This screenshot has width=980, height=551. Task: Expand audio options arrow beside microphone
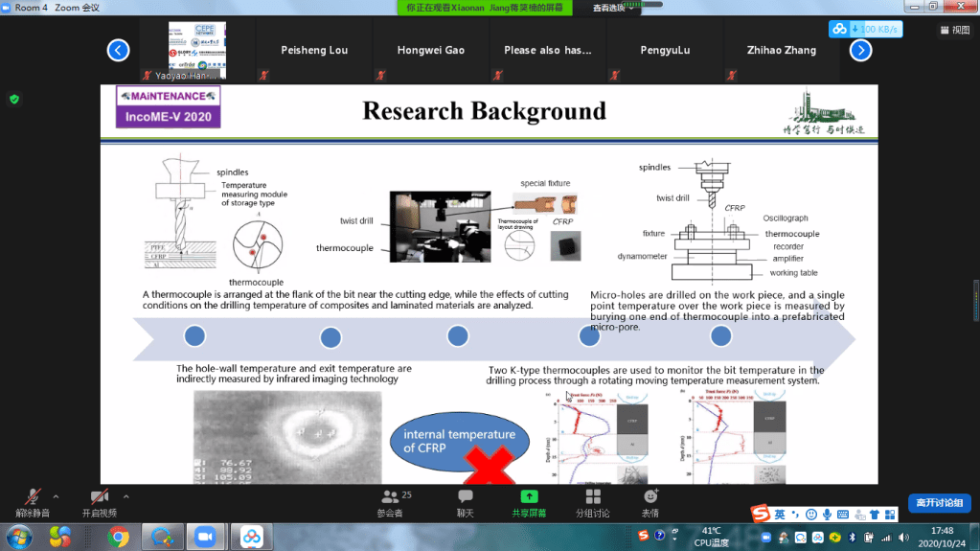(x=56, y=496)
